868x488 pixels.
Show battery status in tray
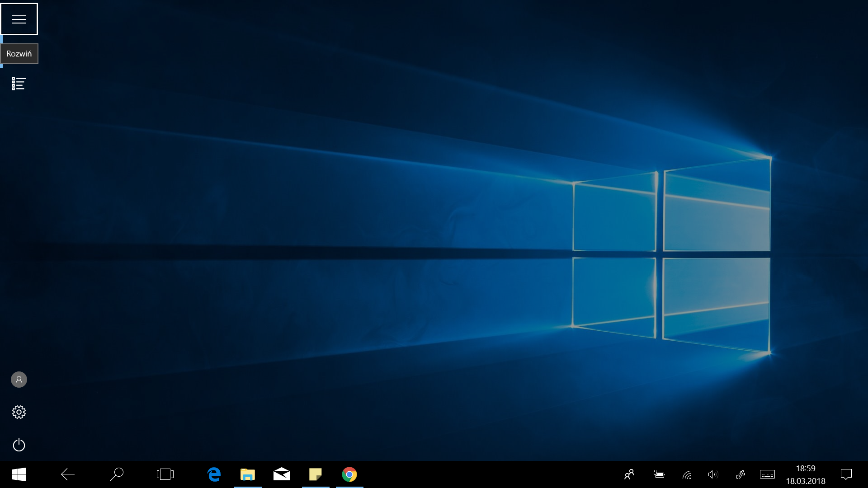659,474
